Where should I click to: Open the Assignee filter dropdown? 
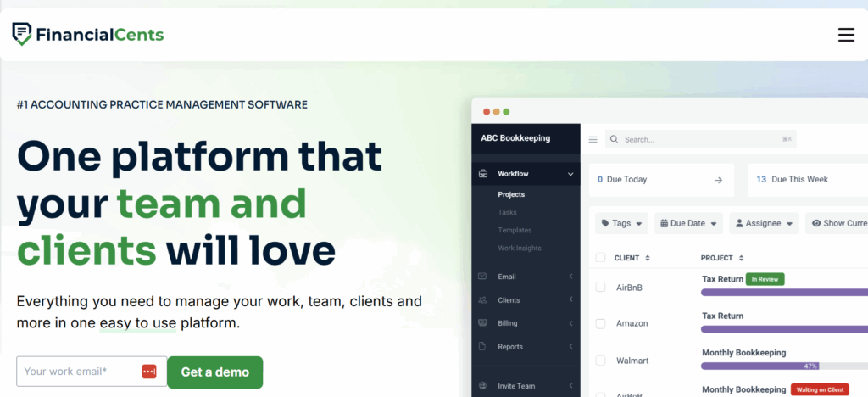coord(764,223)
